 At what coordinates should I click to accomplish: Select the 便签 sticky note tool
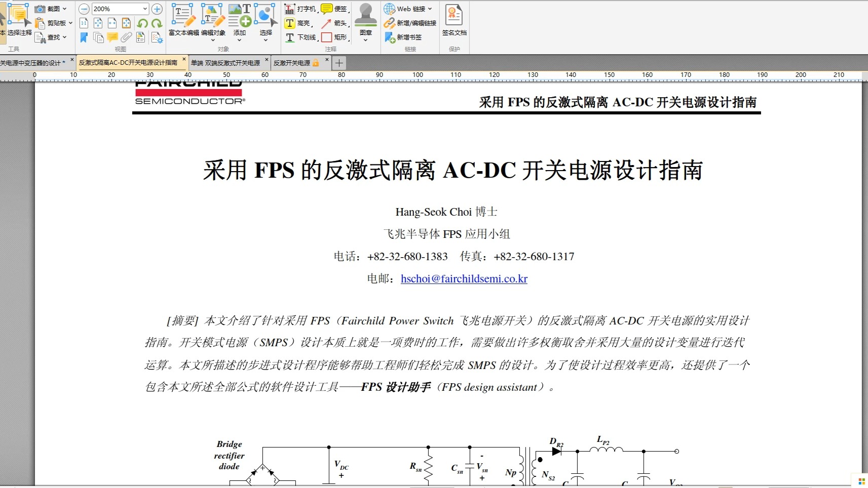(334, 9)
